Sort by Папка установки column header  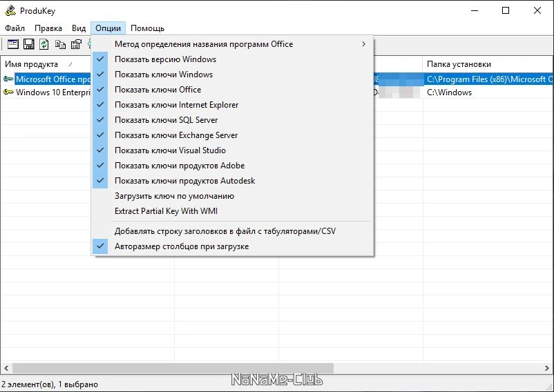[x=488, y=64]
